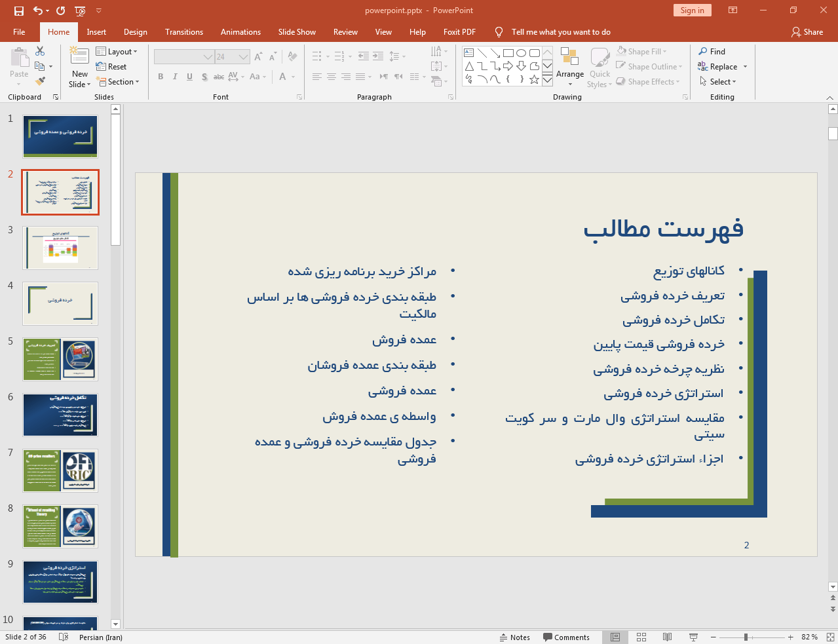Click the Redo icon in title bar
The width and height of the screenshot is (838, 644).
click(x=61, y=10)
